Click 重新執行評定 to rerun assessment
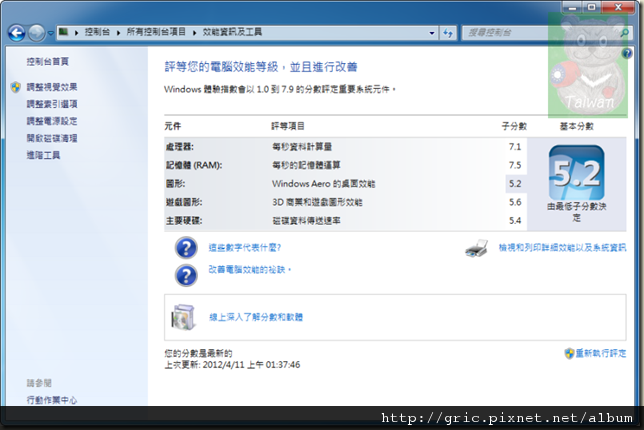 600,353
